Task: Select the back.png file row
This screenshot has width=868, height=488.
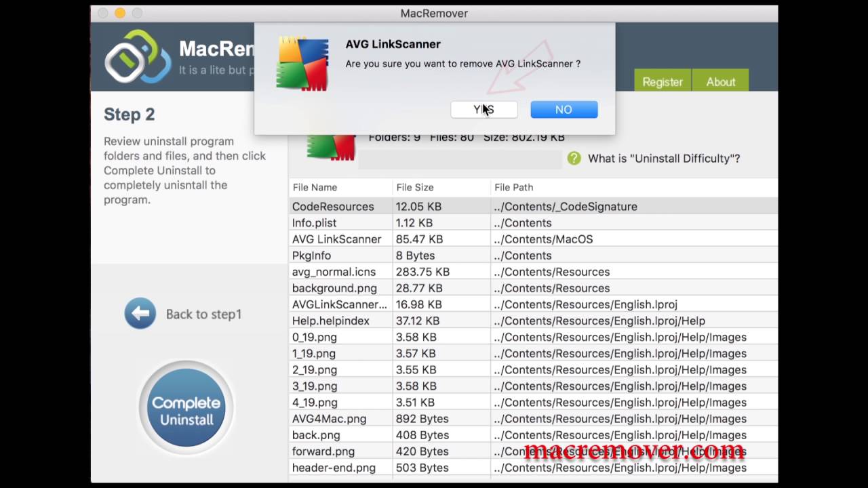Action: [533, 435]
